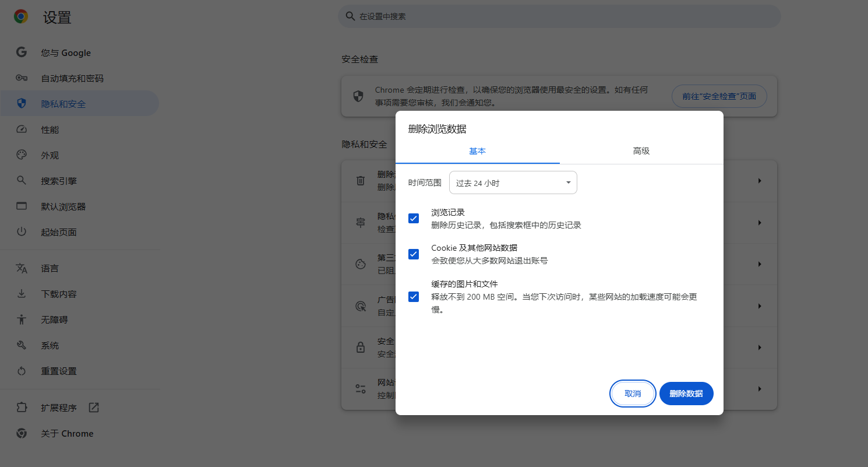Click the translate icon for 语言
This screenshot has height=467, width=868.
pyautogui.click(x=22, y=268)
